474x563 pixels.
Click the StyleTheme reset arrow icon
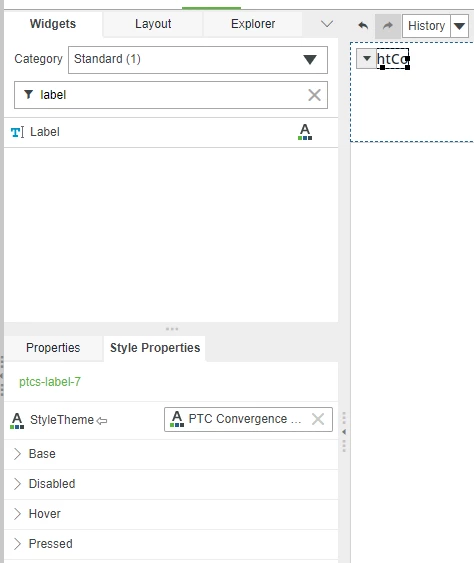(x=102, y=420)
